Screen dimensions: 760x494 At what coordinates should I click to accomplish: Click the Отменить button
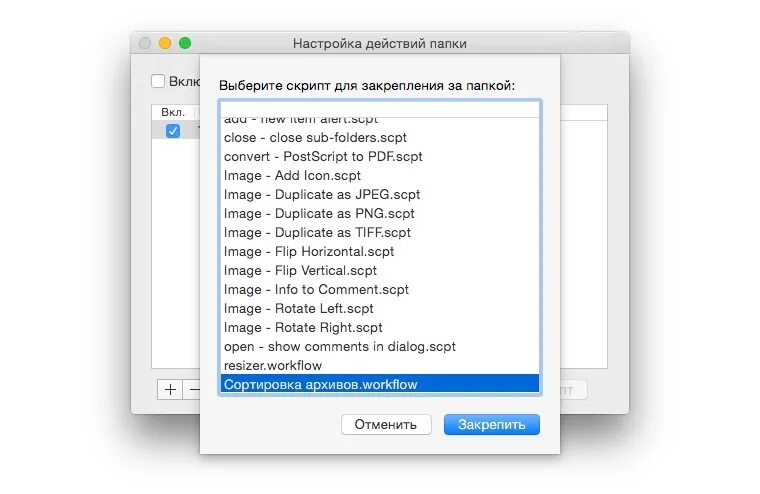point(386,424)
